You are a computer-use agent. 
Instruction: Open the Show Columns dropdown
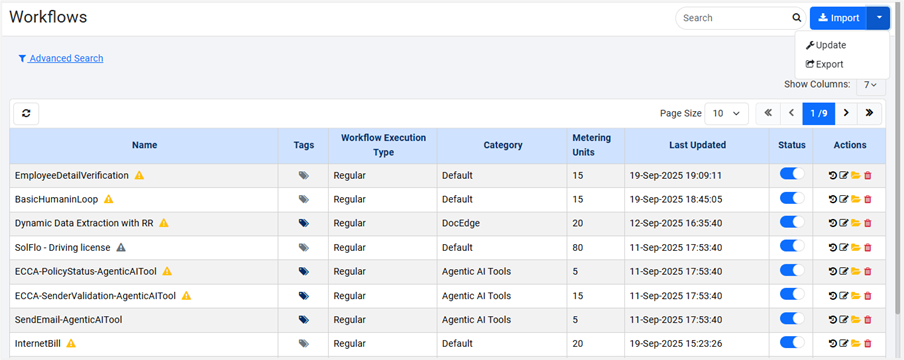(871, 85)
